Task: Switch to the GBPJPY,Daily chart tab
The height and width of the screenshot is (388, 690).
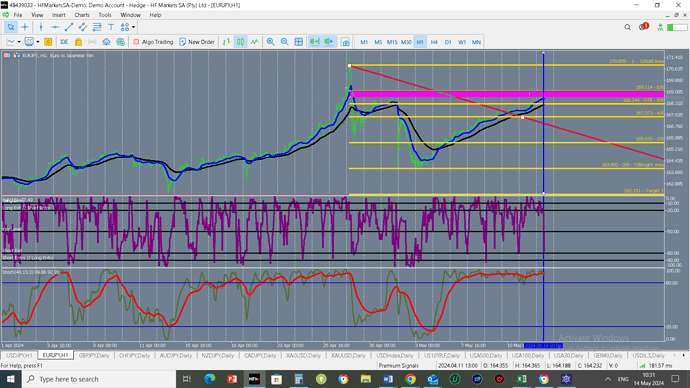Action: (94, 355)
